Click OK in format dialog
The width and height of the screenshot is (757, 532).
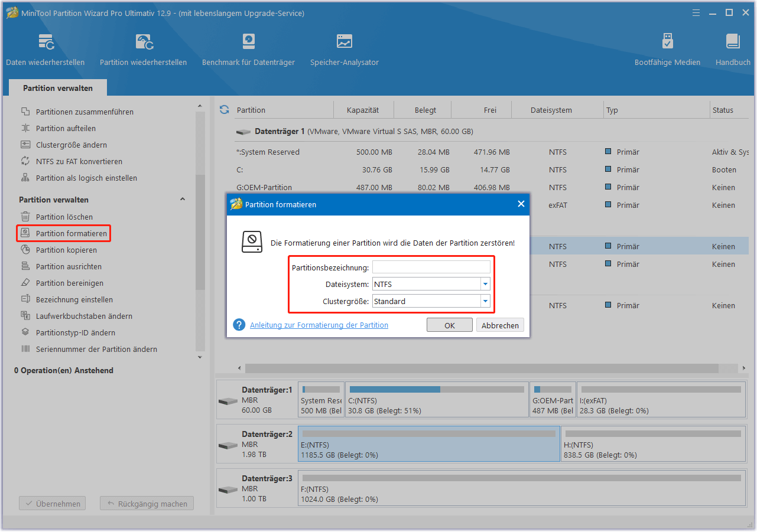(450, 325)
